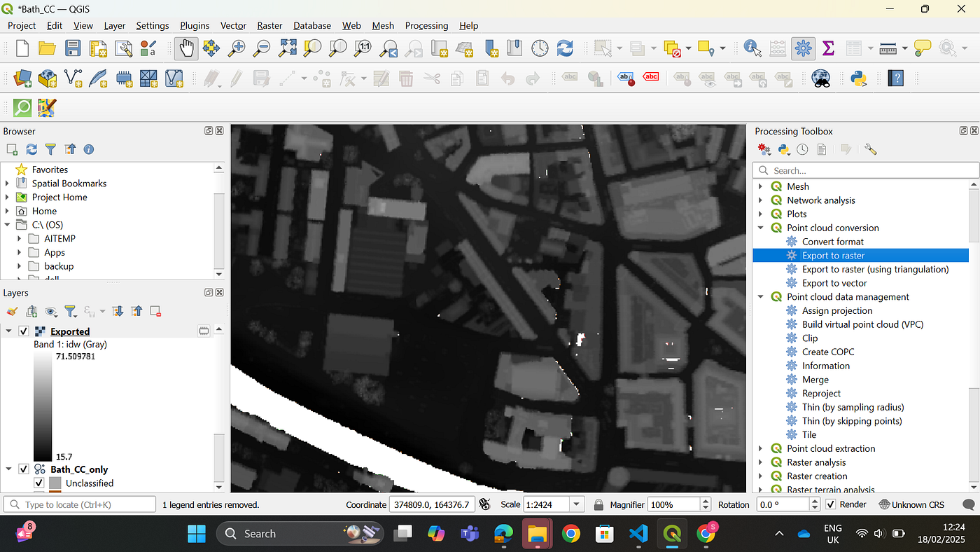980x552 pixels.
Task: Select the Zoom In magnifier tool
Action: tap(237, 48)
